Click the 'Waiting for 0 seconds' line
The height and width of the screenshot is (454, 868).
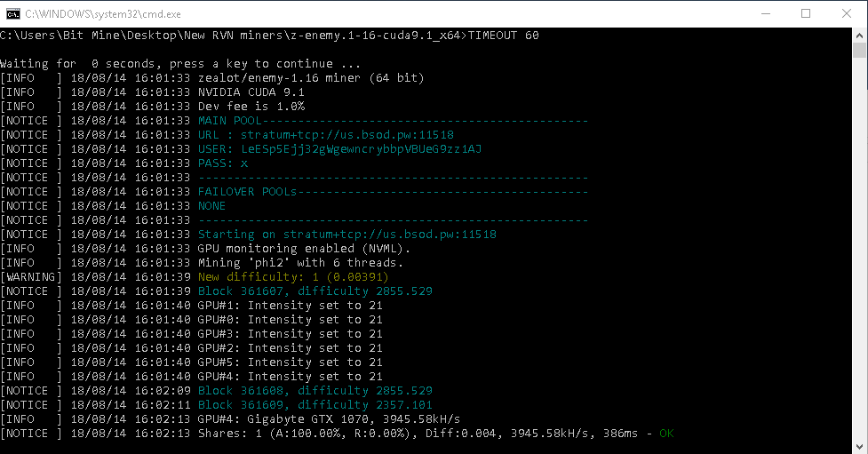point(180,64)
